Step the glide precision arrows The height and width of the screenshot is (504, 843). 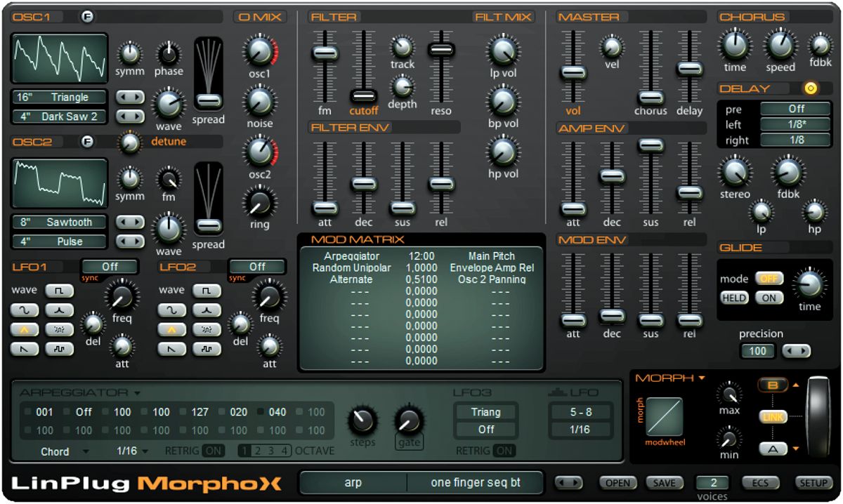pos(796,350)
